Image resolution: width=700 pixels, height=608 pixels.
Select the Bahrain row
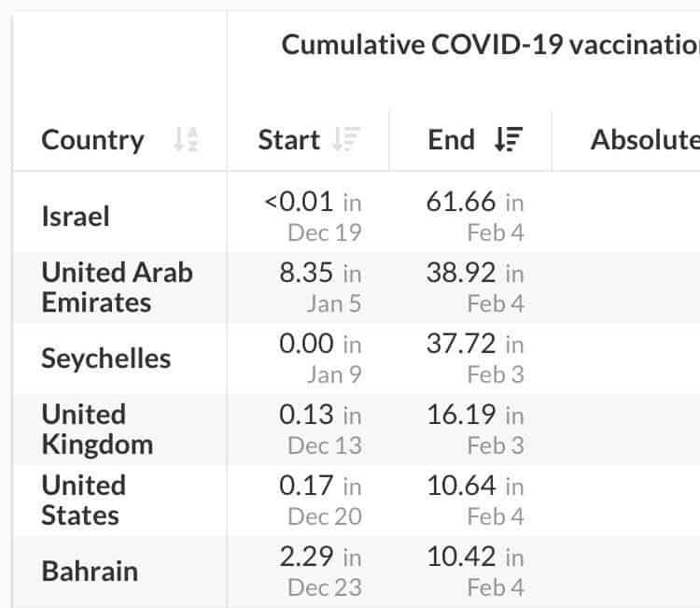(x=357, y=572)
